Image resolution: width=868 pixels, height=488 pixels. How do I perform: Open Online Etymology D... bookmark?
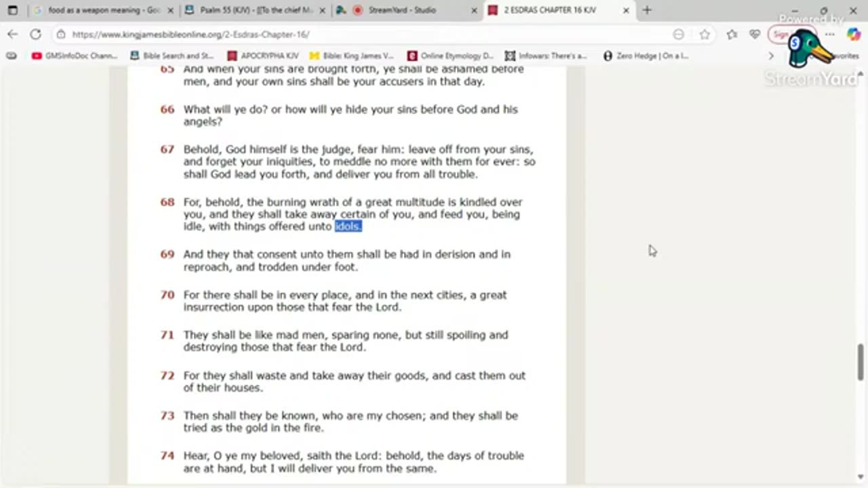coord(450,56)
